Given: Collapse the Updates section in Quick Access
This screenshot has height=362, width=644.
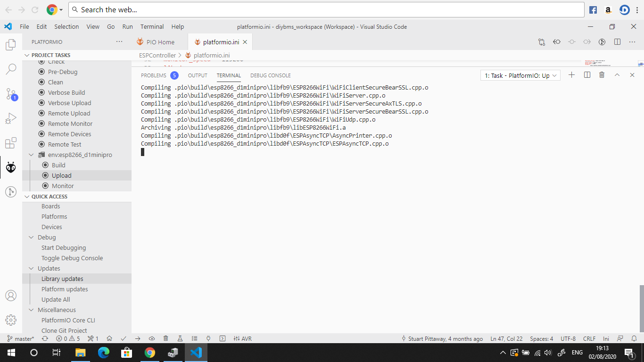Looking at the screenshot, I should 32,268.
